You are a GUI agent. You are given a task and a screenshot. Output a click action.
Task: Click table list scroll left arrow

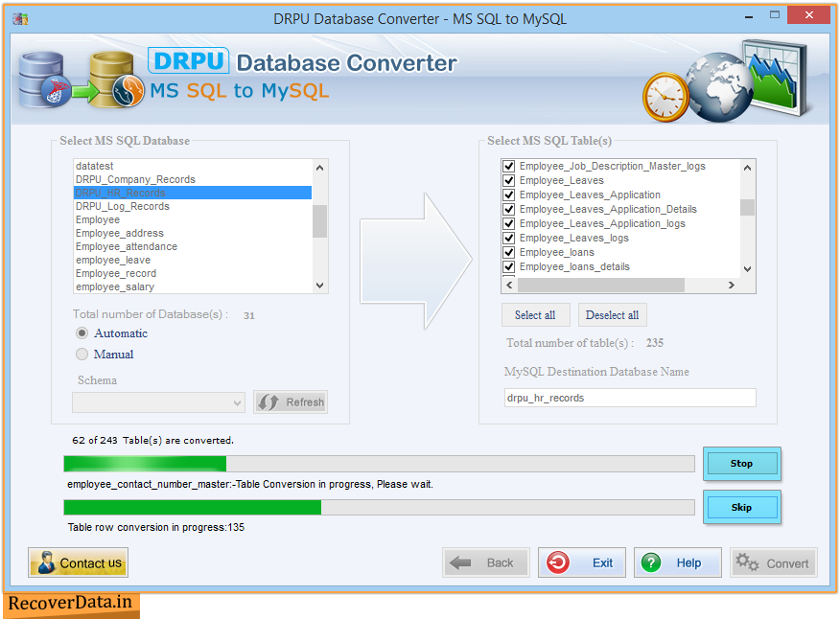(509, 286)
